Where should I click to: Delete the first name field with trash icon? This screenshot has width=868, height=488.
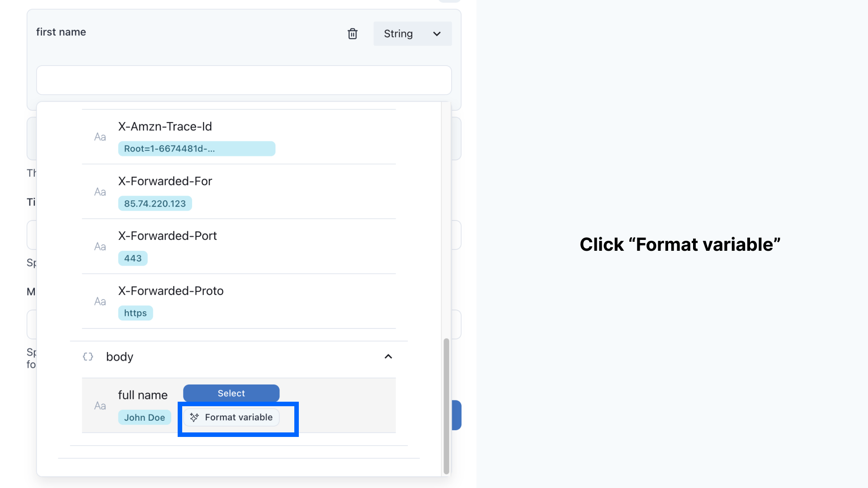click(353, 33)
